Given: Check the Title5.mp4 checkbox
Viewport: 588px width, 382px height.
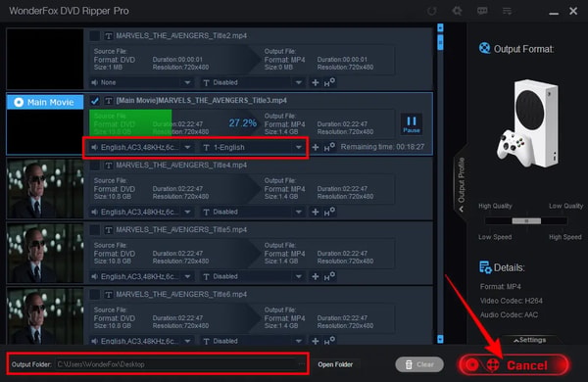Looking at the screenshot, I should [x=95, y=229].
